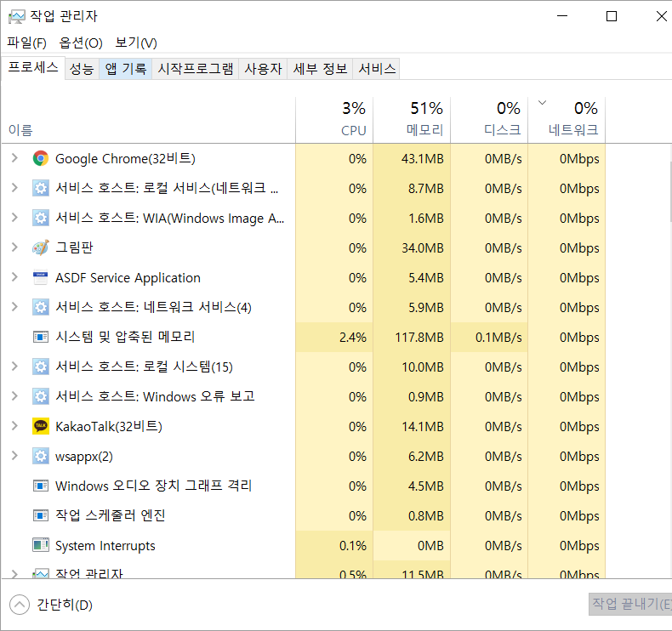Screen dimensions: 672x631
Task: Select the 프로세스 tab
Action: 33,68
